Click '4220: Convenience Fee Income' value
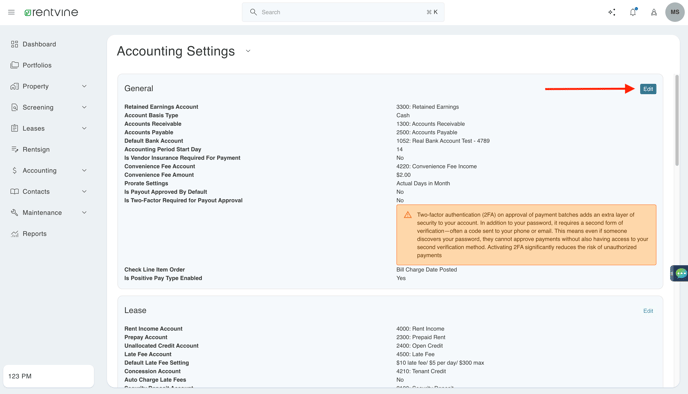688x394 pixels. (x=436, y=166)
